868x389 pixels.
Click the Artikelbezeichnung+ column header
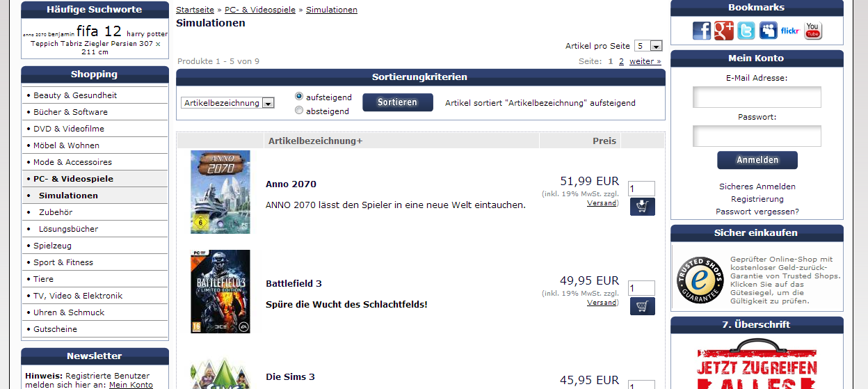coord(315,141)
